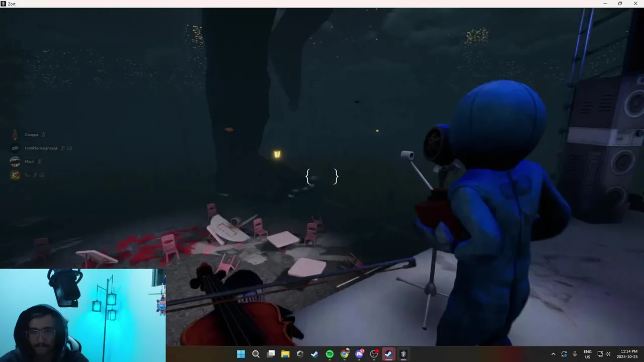This screenshot has width=644, height=362.
Task: Click the Zort window title icon
Action: (x=4, y=4)
